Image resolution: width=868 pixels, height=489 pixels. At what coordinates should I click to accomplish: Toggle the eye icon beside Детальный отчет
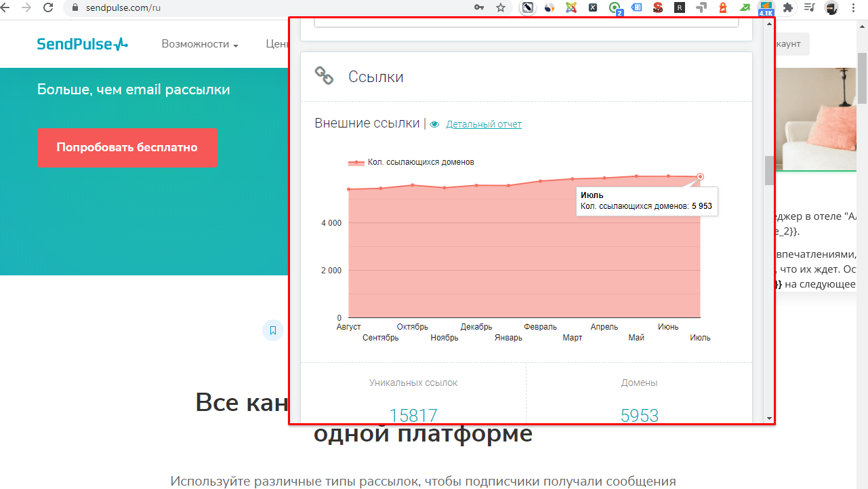[x=434, y=124]
